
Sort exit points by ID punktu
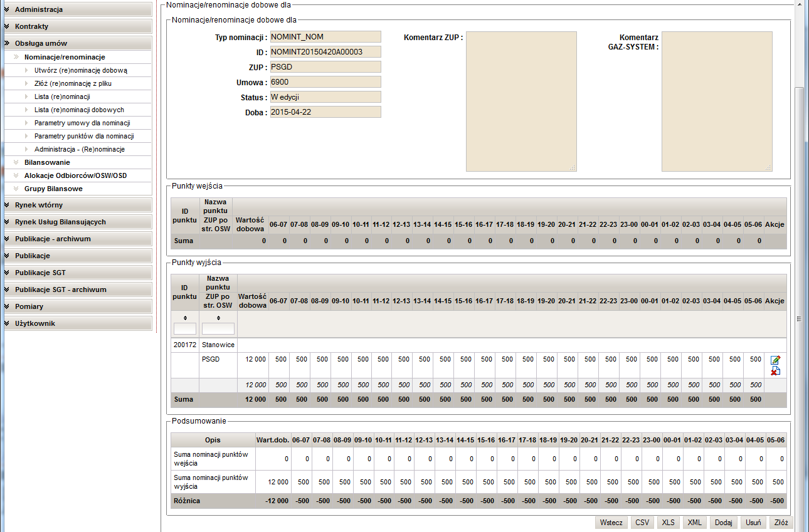tap(185, 318)
